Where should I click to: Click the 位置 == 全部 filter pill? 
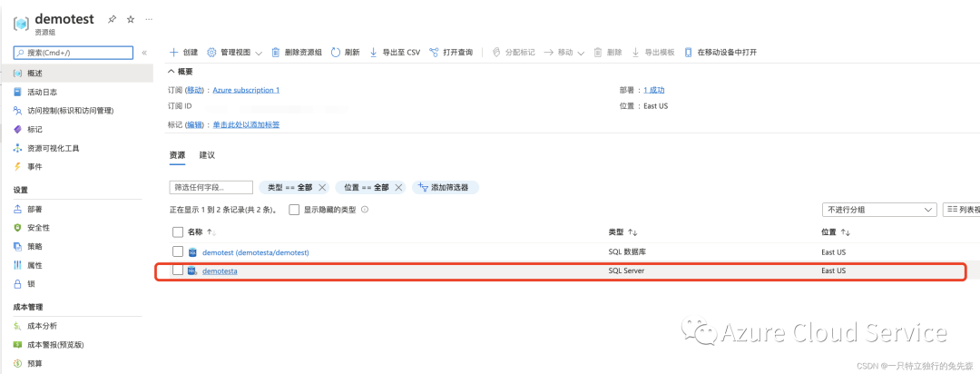(x=367, y=187)
